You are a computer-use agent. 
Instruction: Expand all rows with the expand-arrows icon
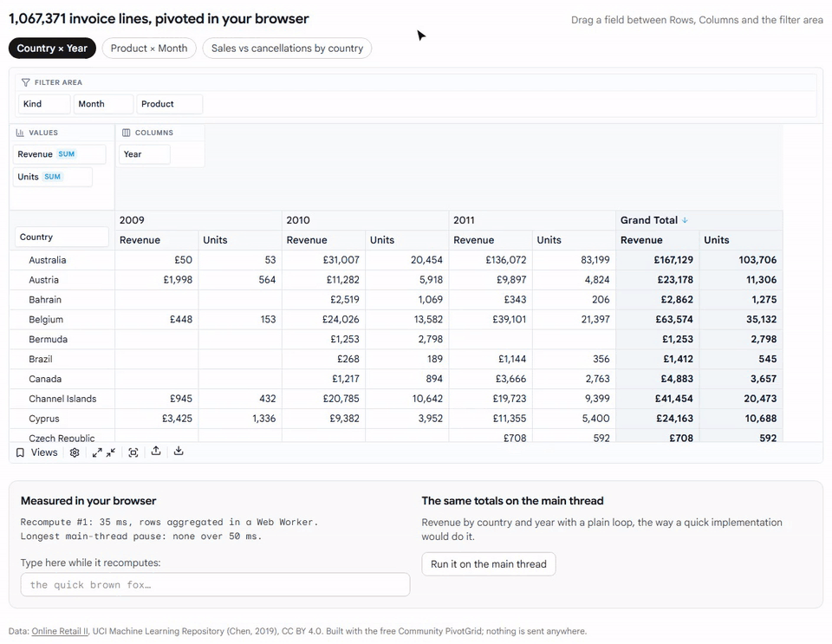97,452
